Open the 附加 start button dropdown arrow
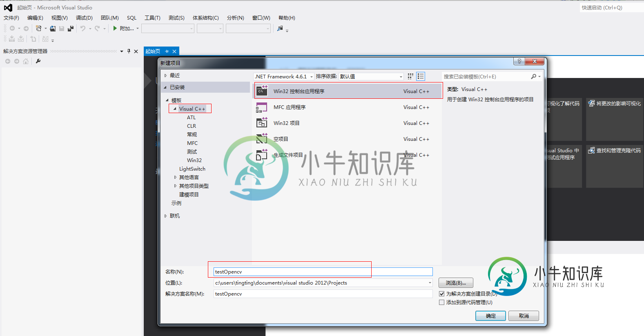Screen dimensions: 644x336 coord(138,29)
